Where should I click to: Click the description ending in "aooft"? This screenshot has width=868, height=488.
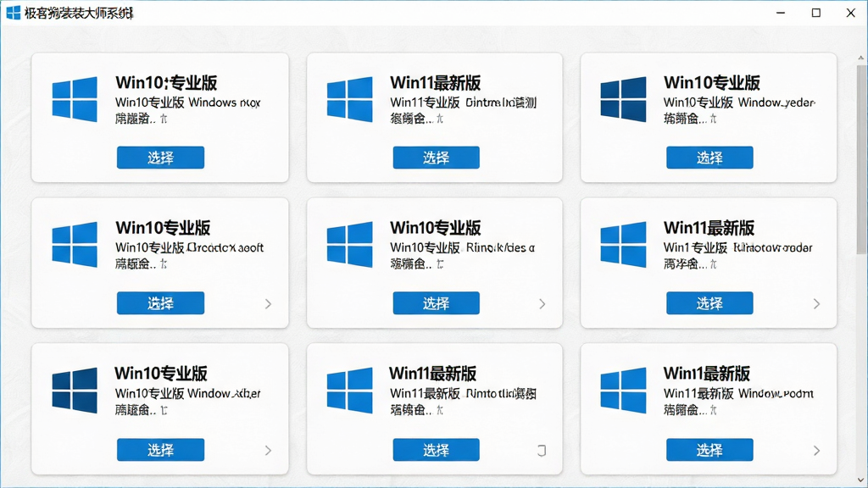point(189,247)
